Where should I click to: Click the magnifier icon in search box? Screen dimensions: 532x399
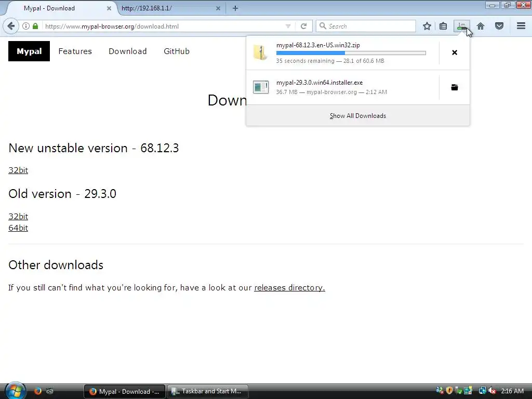pyautogui.click(x=323, y=26)
